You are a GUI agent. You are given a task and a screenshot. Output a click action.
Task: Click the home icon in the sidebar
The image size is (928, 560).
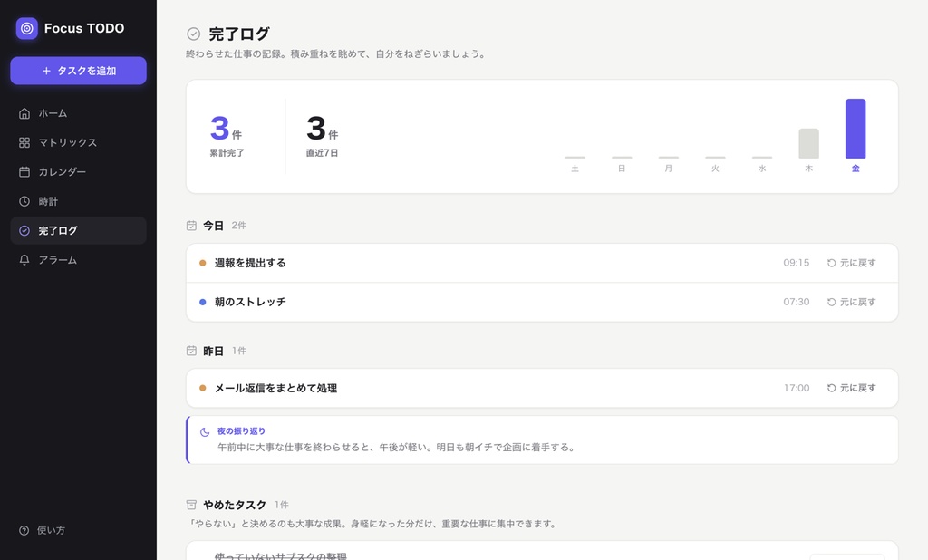(24, 113)
